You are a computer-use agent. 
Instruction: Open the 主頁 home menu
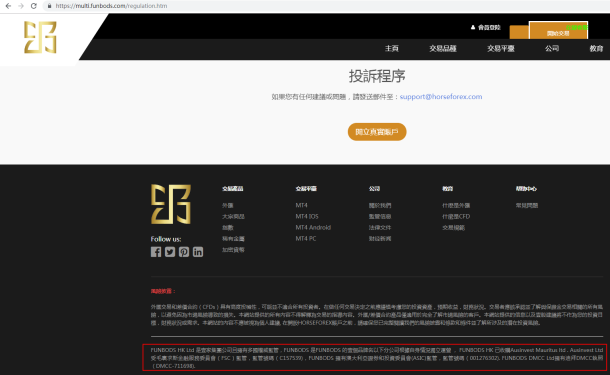392,49
